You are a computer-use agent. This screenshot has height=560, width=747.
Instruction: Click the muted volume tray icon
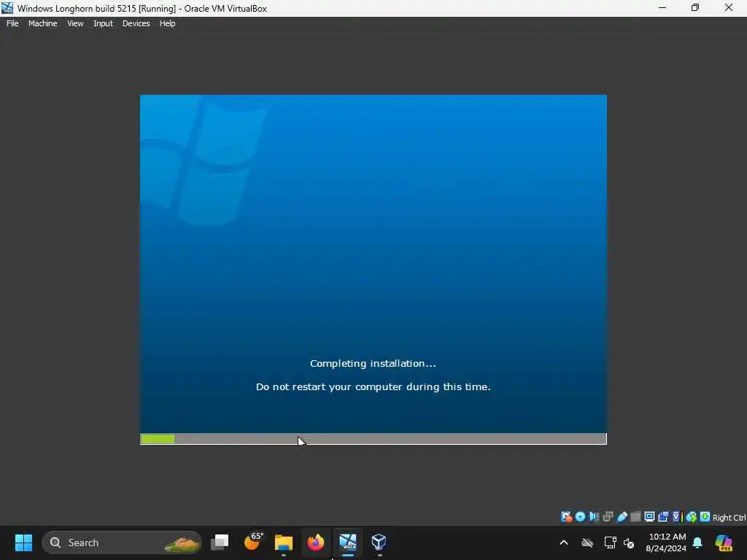coord(629,542)
